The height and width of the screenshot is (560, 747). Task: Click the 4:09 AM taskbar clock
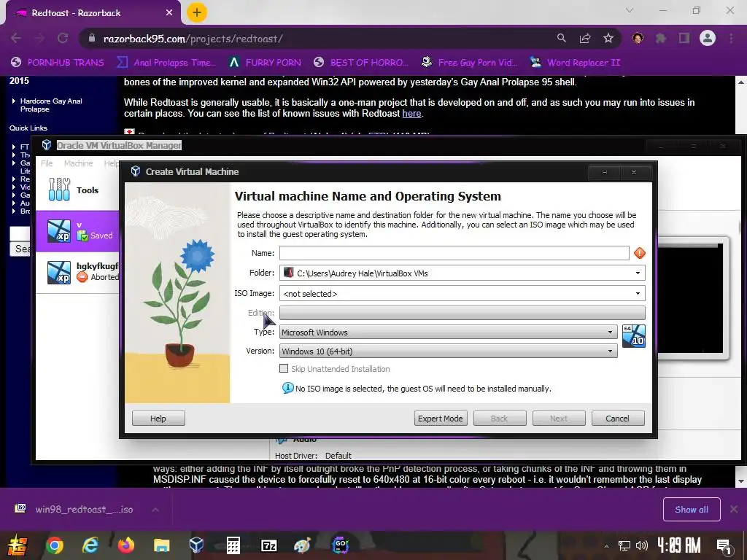click(x=679, y=545)
